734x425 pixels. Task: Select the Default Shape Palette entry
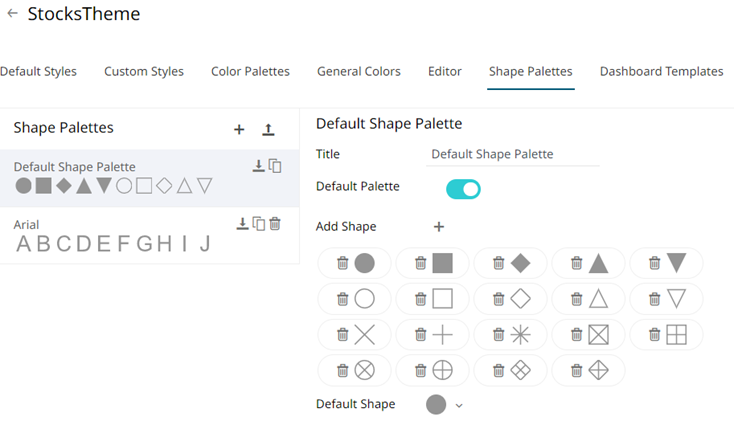[120, 177]
